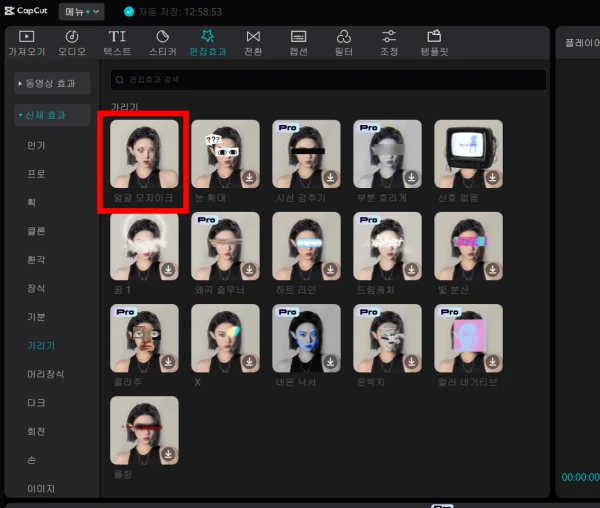600x508 pixels.
Task: Select the 다크 category
Action: [x=36, y=403]
